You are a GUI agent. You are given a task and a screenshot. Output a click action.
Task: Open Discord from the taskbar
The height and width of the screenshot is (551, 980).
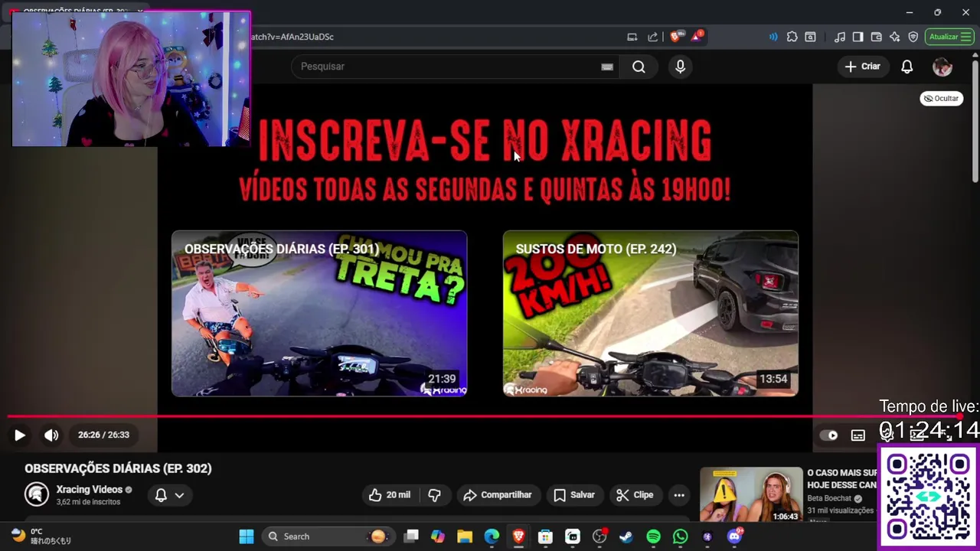pos(734,536)
